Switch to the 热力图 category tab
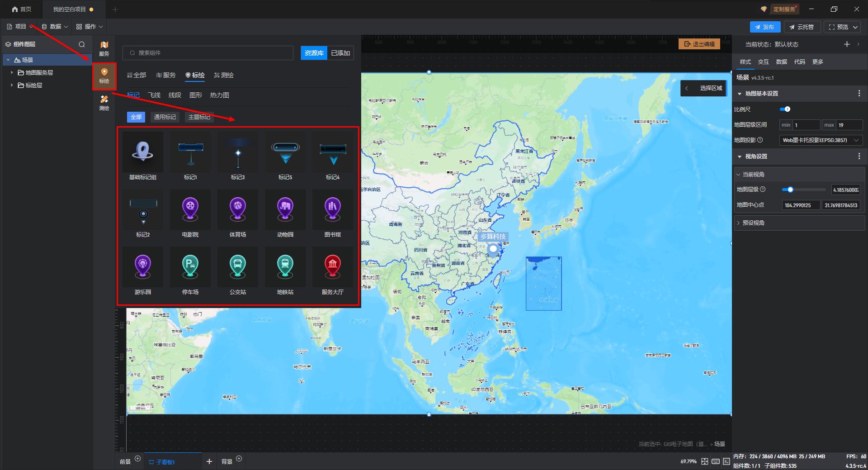 pyautogui.click(x=219, y=95)
